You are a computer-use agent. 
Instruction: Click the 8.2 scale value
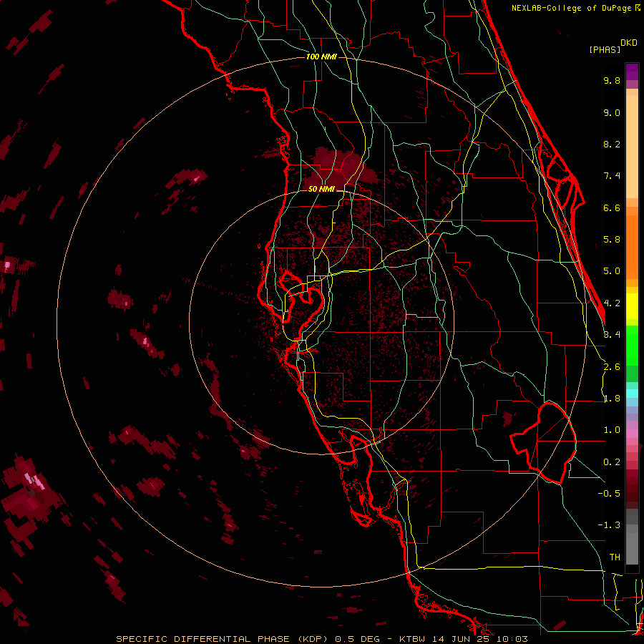click(x=612, y=144)
